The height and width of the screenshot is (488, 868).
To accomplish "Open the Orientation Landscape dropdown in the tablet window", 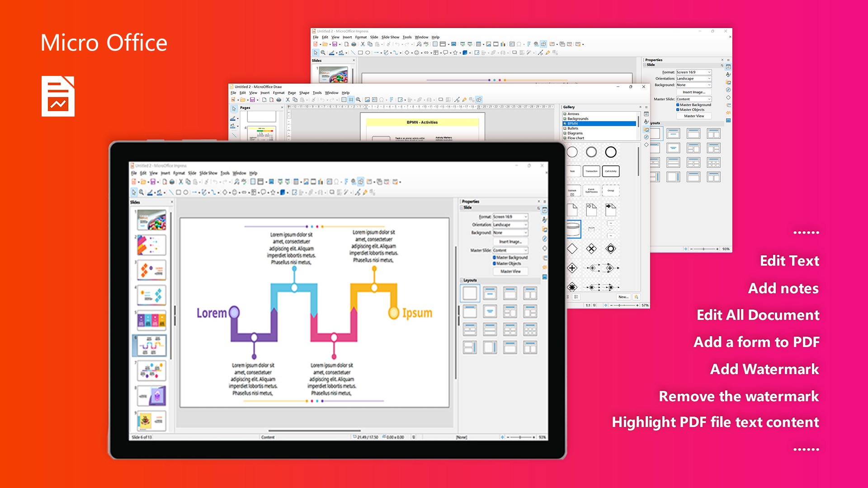I will pos(510,225).
